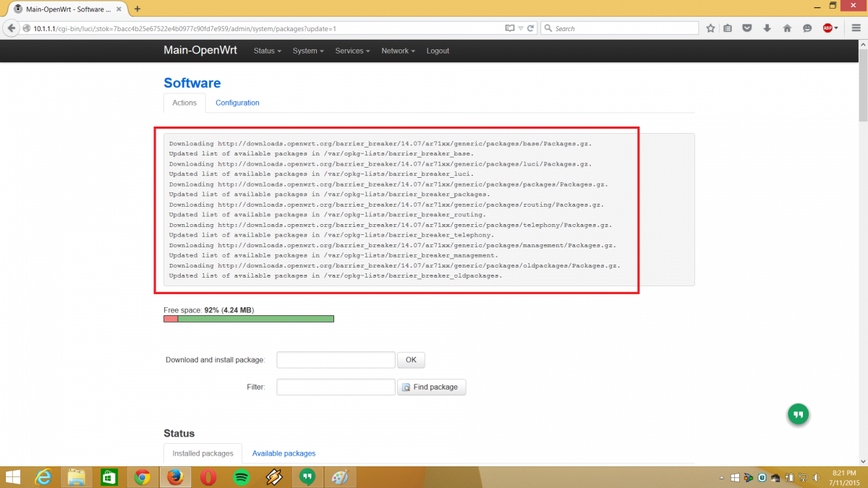Expand the System dropdown menu
Image resolution: width=868 pixels, height=488 pixels.
tap(307, 51)
